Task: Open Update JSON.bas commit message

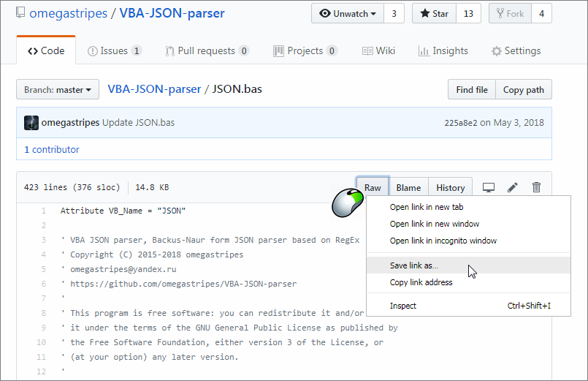Action: click(x=138, y=123)
